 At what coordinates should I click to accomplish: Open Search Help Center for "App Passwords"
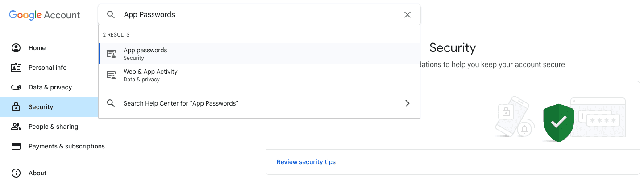[259, 103]
